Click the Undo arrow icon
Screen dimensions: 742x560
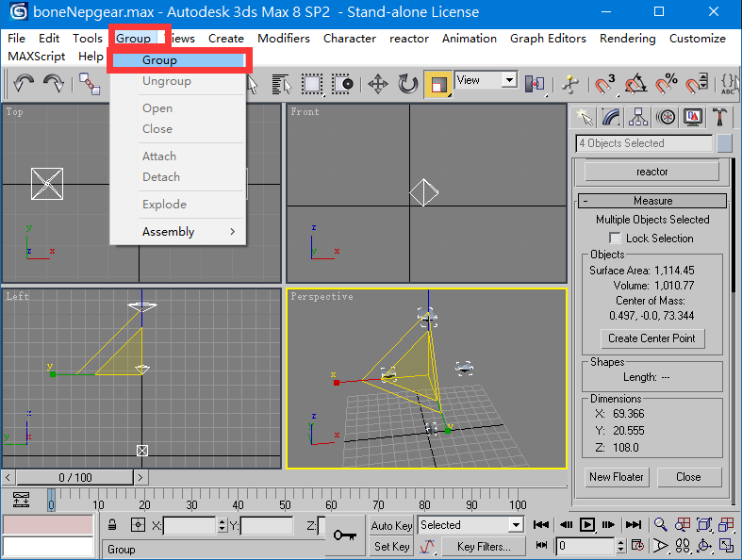click(x=24, y=84)
